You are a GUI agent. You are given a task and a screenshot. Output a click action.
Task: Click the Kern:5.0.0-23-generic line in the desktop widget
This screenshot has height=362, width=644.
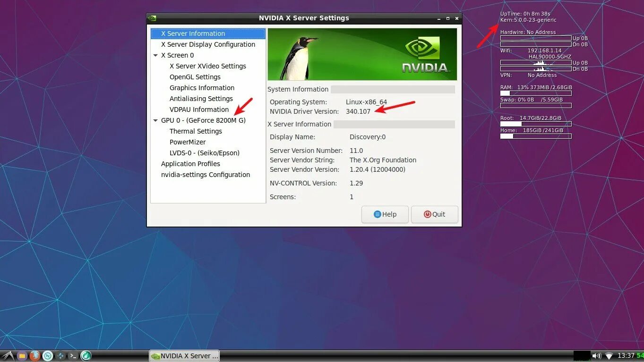coord(528,20)
